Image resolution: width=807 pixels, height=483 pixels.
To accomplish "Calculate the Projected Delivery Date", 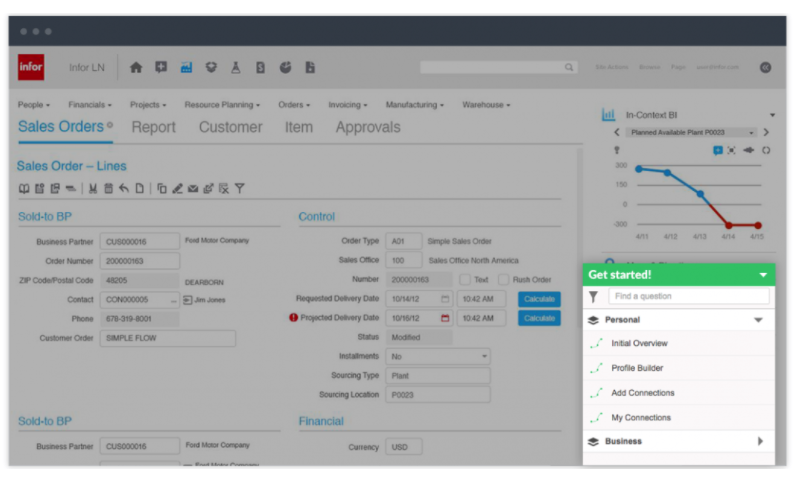I will (x=539, y=318).
